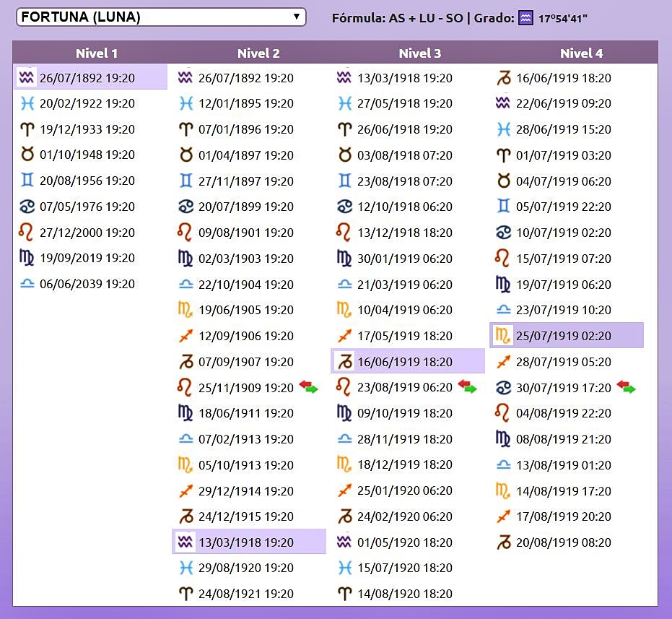Click the Aquarius icon at 13/03/1918 in Nivel 2
Screen dimensions: 672x619
click(x=186, y=542)
